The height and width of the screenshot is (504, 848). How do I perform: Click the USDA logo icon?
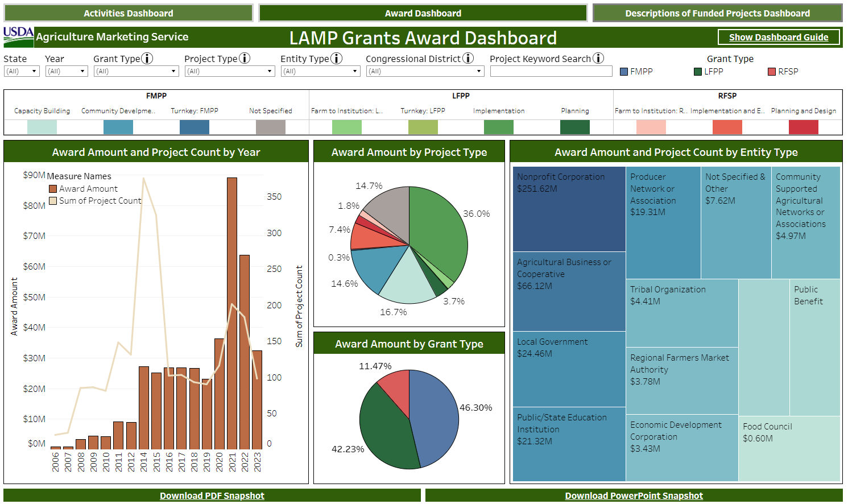click(19, 37)
